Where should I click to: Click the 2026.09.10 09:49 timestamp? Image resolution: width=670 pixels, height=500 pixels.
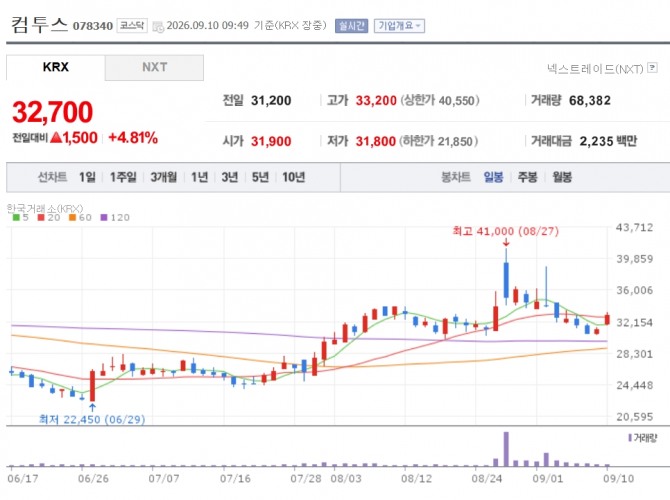click(208, 26)
